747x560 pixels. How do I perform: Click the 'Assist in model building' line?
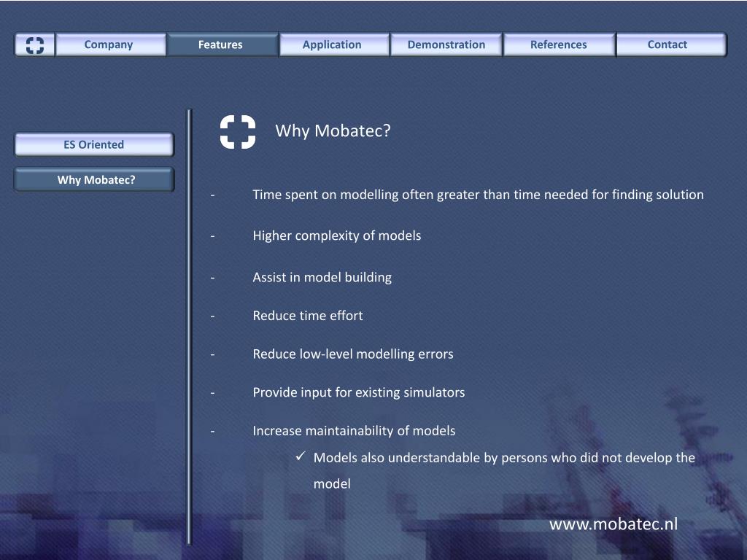coord(322,277)
